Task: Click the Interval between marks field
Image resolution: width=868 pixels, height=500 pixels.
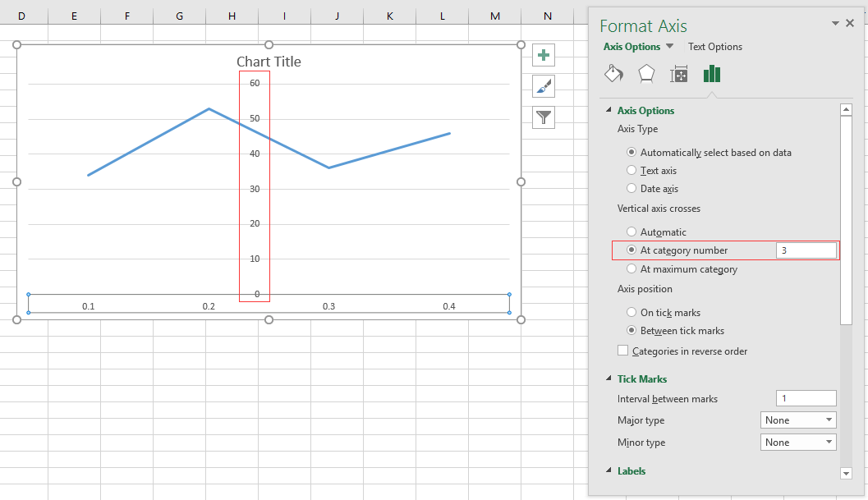Action: click(806, 398)
